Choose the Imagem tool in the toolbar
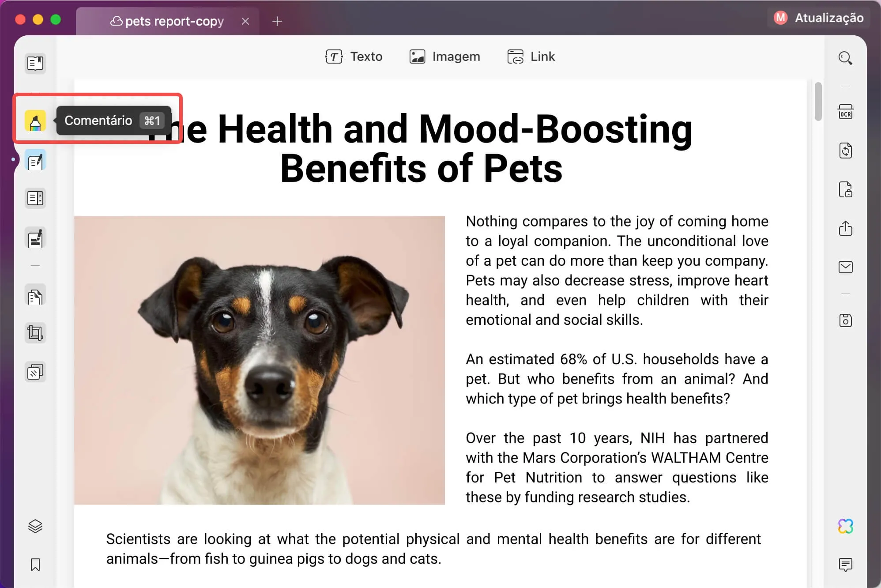The image size is (881, 588). point(444,57)
